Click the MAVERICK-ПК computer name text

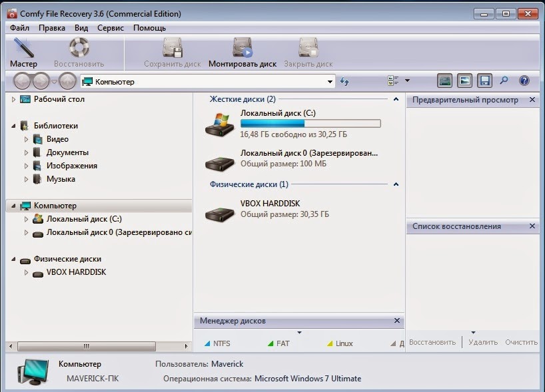[x=93, y=379]
